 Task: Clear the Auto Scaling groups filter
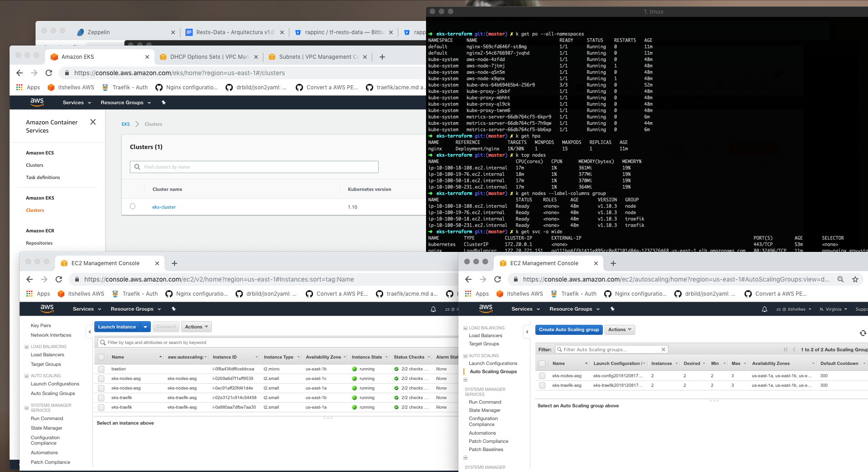point(663,349)
